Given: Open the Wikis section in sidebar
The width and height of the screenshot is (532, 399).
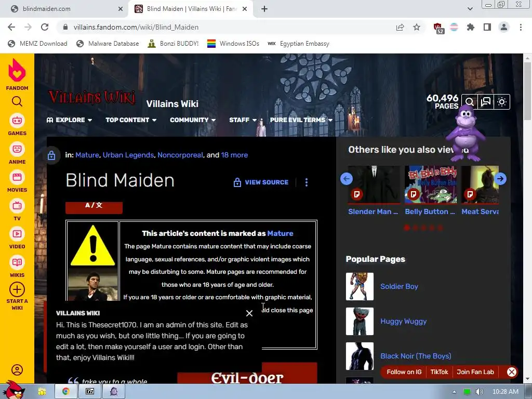Looking at the screenshot, I should tap(17, 267).
